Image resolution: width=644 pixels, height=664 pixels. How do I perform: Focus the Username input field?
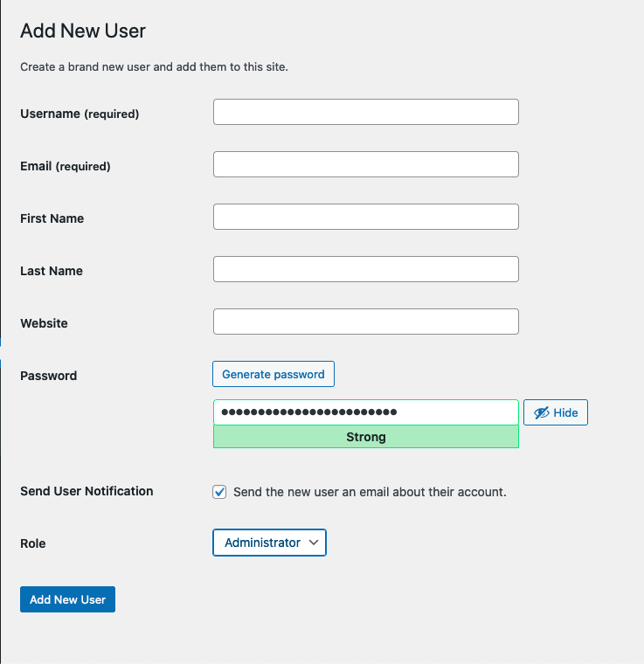(x=366, y=112)
